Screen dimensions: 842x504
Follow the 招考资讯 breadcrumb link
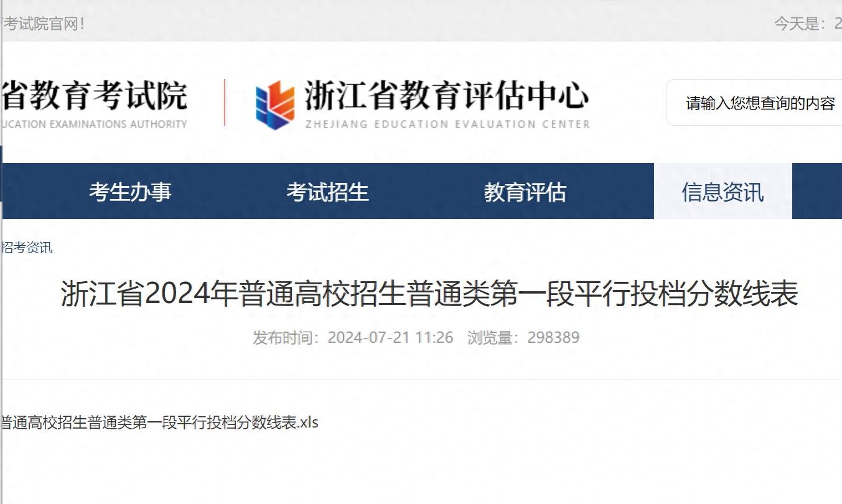click(x=27, y=248)
